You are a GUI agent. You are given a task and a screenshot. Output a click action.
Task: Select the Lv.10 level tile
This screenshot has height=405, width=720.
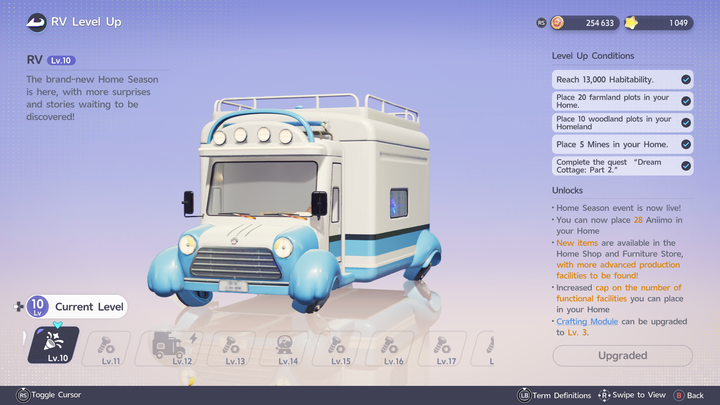pos(54,345)
